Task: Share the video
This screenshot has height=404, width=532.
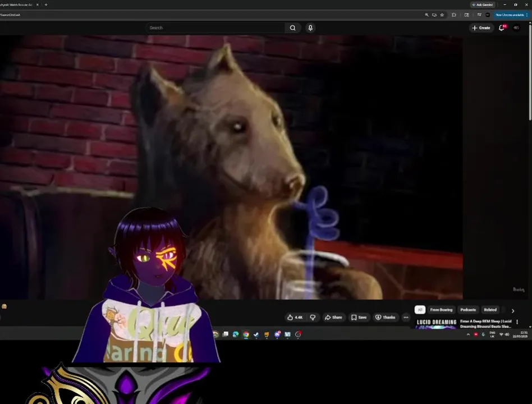Action: click(x=333, y=317)
